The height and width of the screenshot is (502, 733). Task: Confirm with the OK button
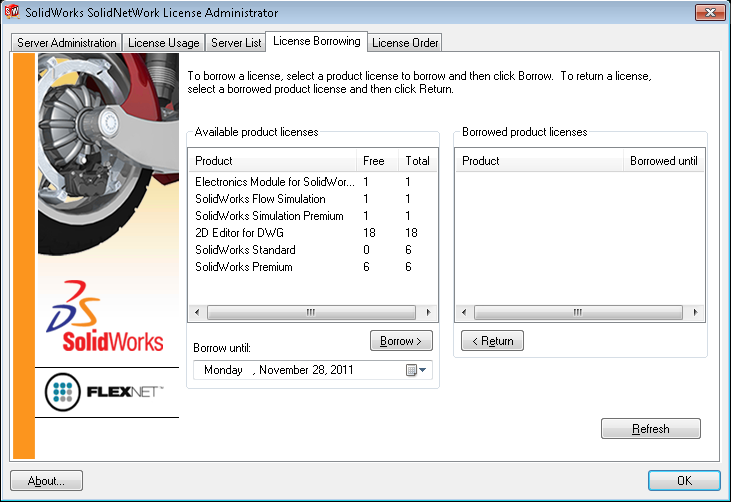[684, 481]
